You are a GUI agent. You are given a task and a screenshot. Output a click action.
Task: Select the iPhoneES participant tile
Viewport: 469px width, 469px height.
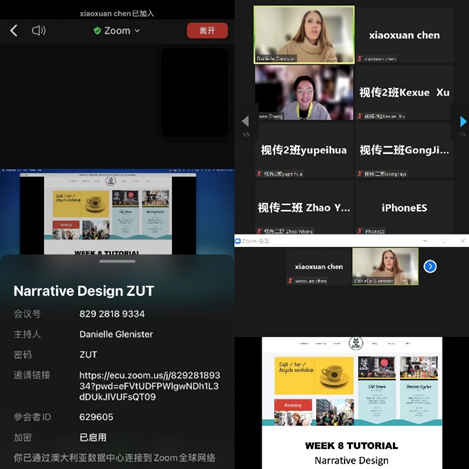pos(404,207)
